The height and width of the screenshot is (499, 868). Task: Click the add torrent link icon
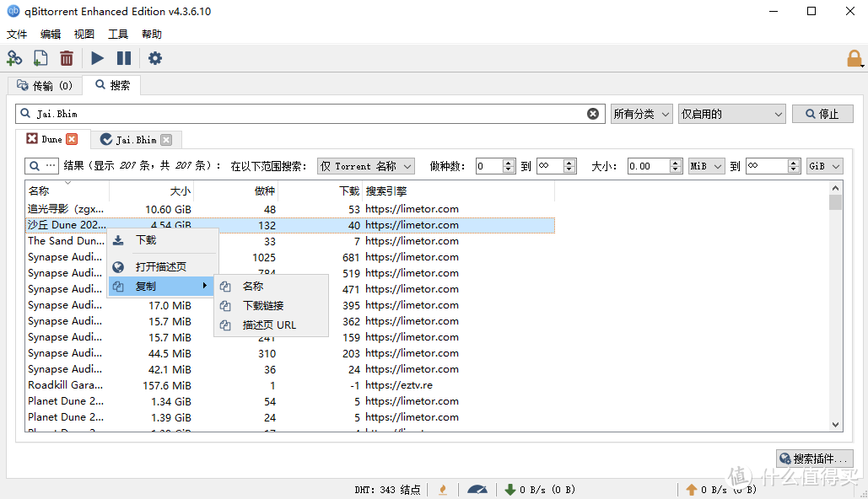tap(14, 58)
